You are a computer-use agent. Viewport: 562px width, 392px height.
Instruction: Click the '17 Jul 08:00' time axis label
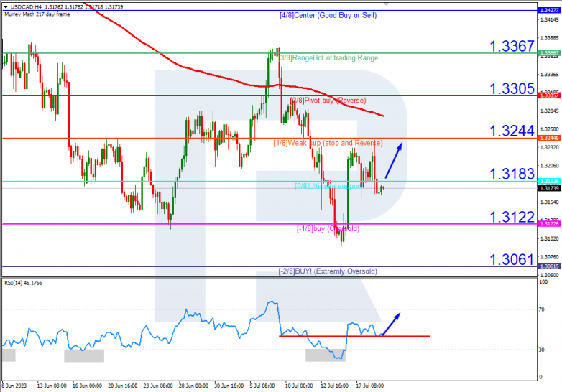pos(370,386)
